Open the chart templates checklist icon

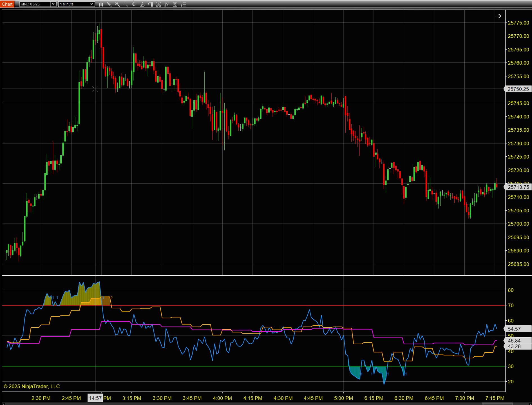[175, 4]
